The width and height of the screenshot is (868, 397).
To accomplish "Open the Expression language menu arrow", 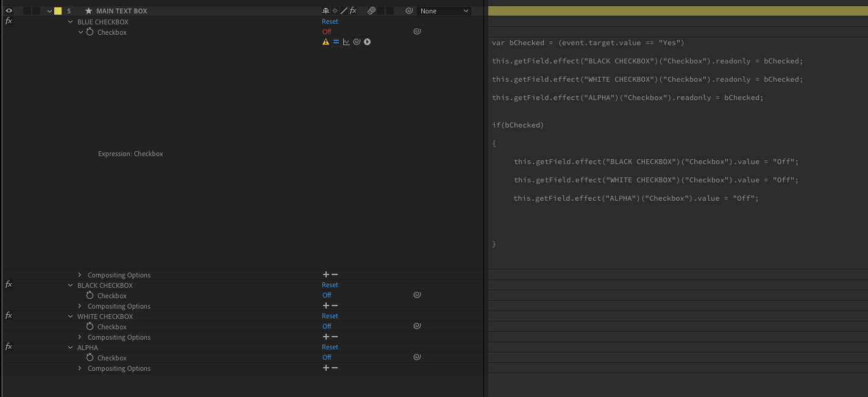I will coord(368,42).
